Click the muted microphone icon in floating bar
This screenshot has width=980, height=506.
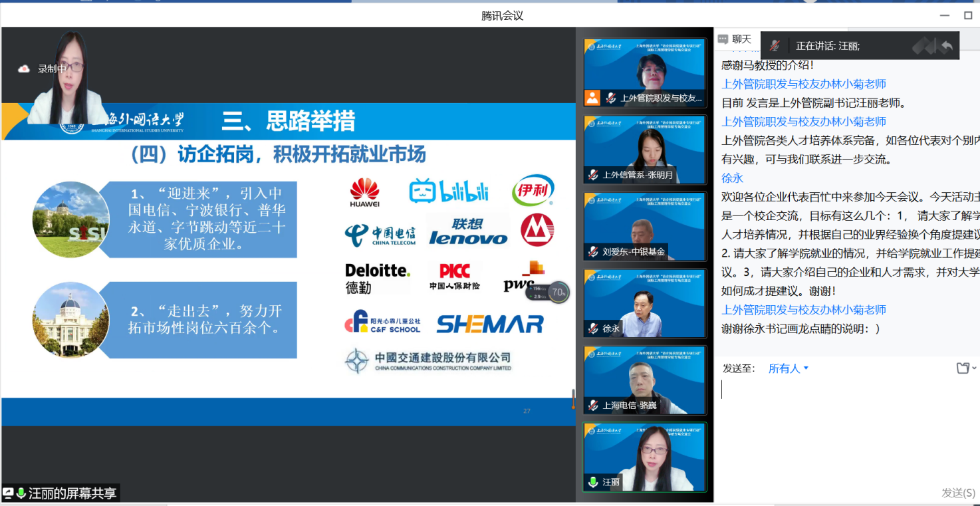(775, 46)
